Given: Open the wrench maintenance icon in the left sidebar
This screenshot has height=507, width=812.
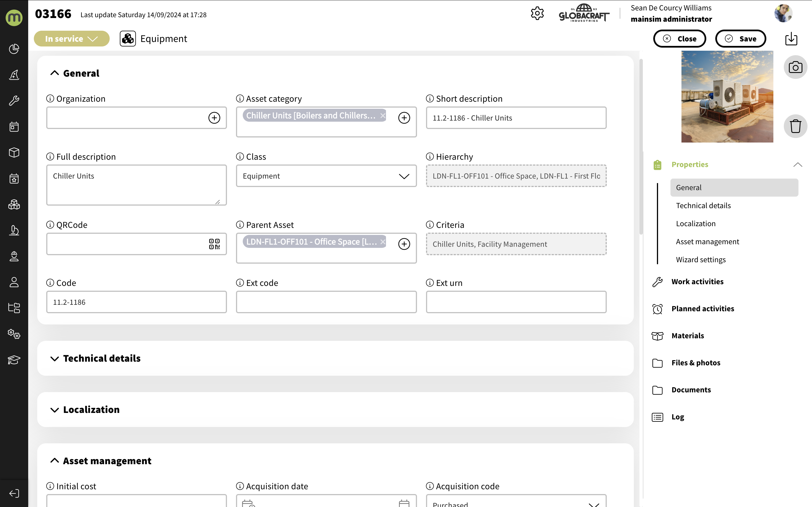Looking at the screenshot, I should coord(14,101).
